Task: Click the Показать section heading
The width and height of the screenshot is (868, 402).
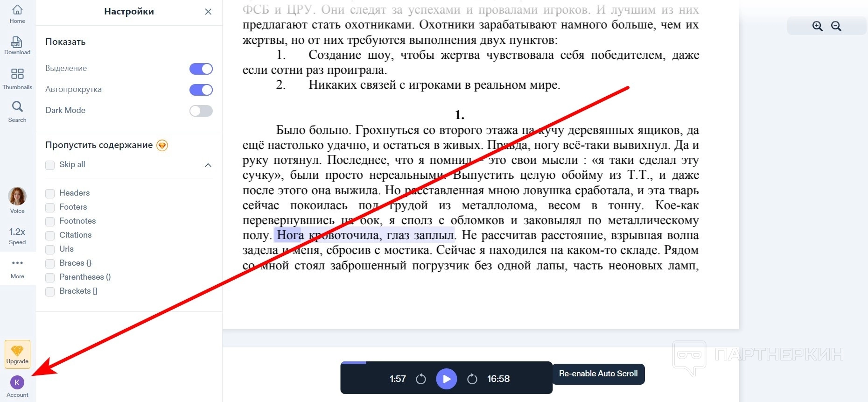Action: [x=65, y=42]
